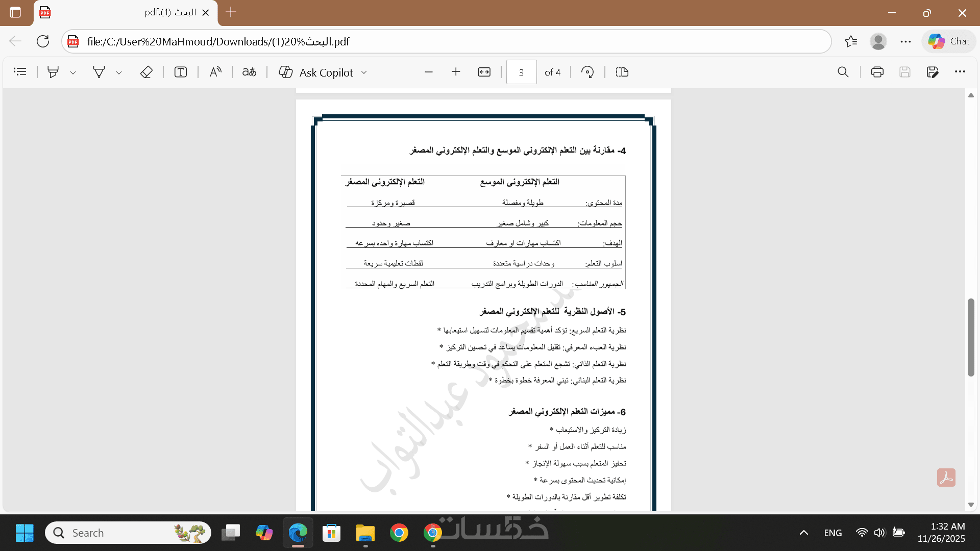Toggle fit to width view

(x=484, y=72)
